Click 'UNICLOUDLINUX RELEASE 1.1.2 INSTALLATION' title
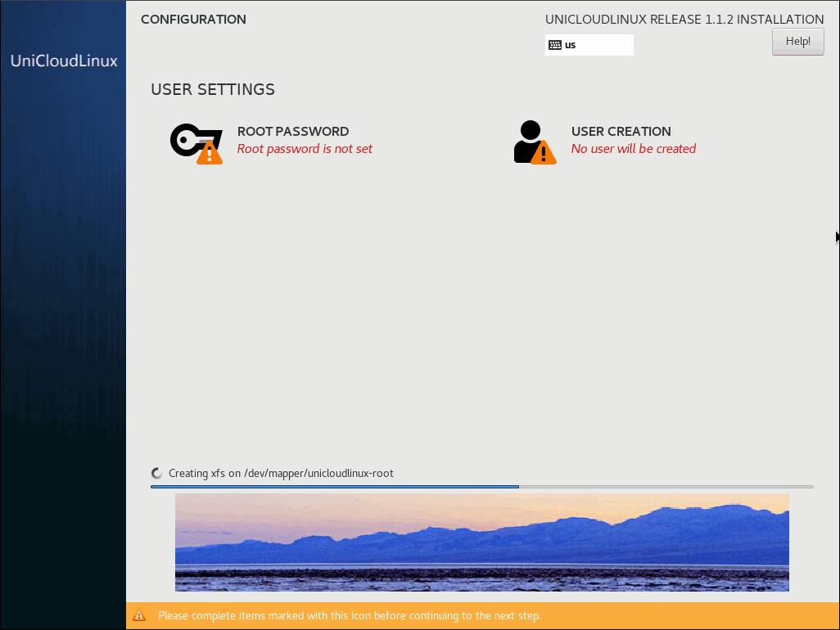The height and width of the screenshot is (630, 840). (684, 20)
